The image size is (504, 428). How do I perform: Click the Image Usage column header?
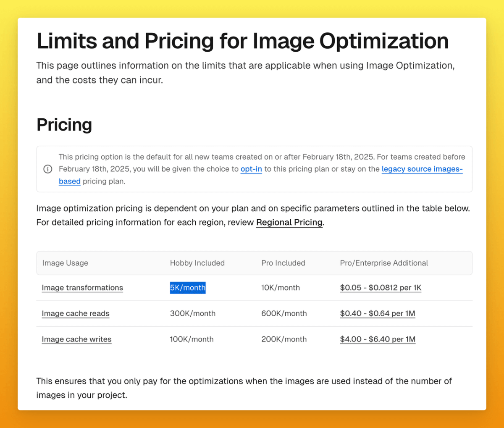(65, 263)
